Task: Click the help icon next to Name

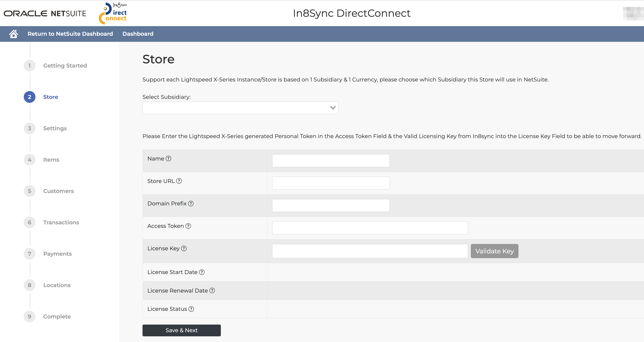Action: pyautogui.click(x=168, y=159)
